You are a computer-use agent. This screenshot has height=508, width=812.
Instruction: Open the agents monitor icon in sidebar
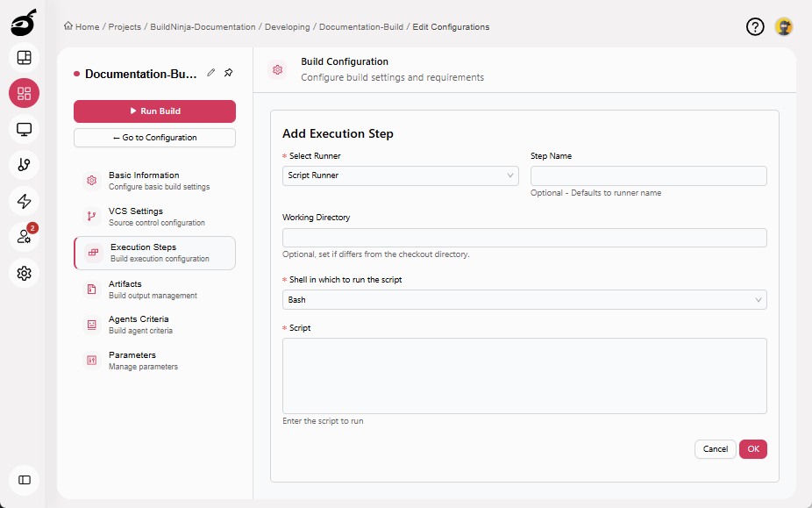[24, 129]
